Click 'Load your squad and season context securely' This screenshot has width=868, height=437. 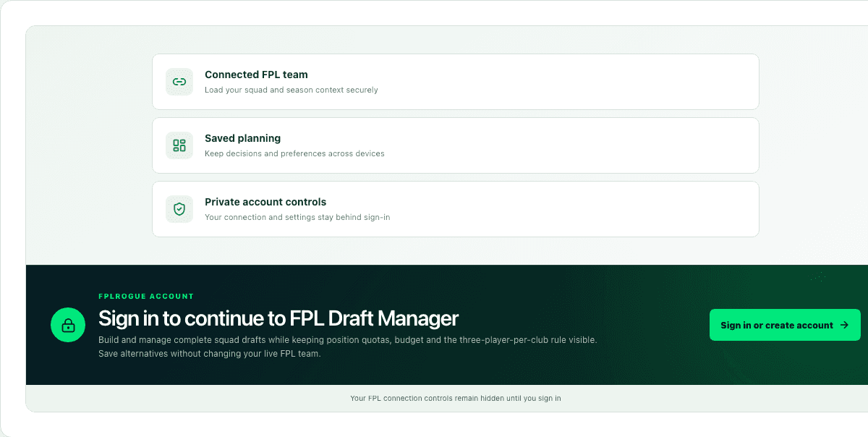tap(291, 90)
